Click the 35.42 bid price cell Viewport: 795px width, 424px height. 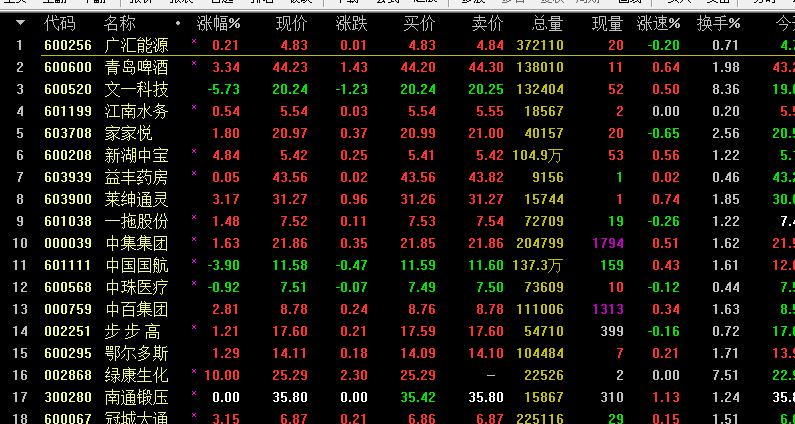[418, 397]
